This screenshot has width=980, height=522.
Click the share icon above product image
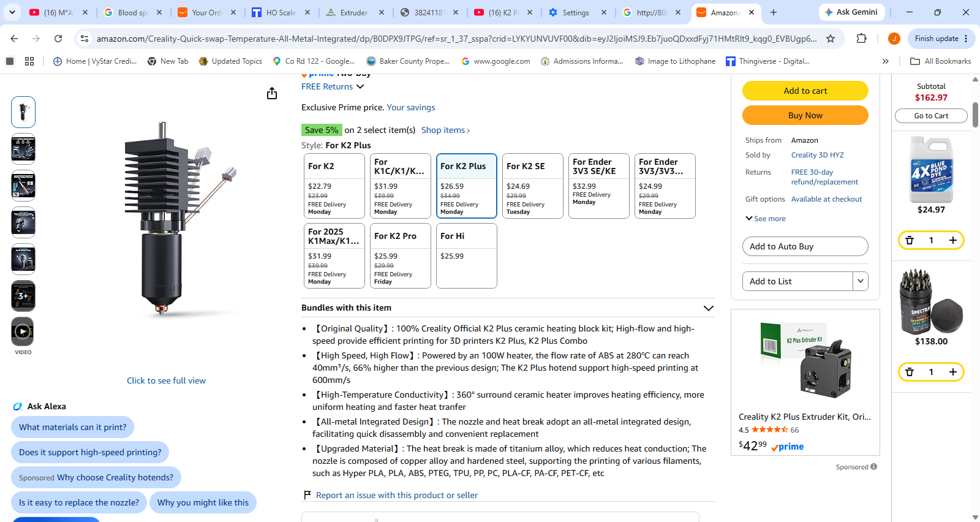[x=272, y=93]
